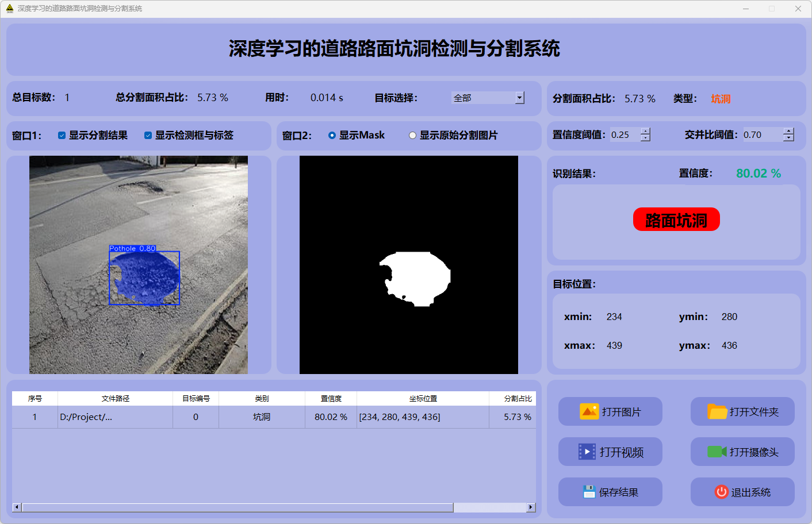The width and height of the screenshot is (812, 524).
Task: Decrease the 交并比阈值 with the down arrow
Action: 788,138
